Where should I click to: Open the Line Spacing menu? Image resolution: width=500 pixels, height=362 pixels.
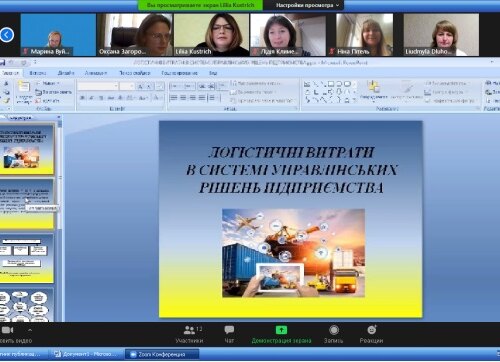coord(222,86)
